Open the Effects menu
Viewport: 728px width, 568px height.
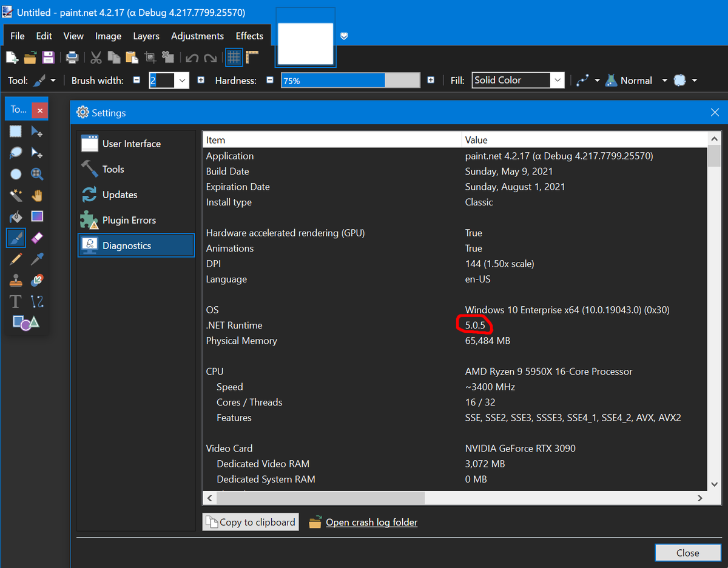(x=249, y=36)
